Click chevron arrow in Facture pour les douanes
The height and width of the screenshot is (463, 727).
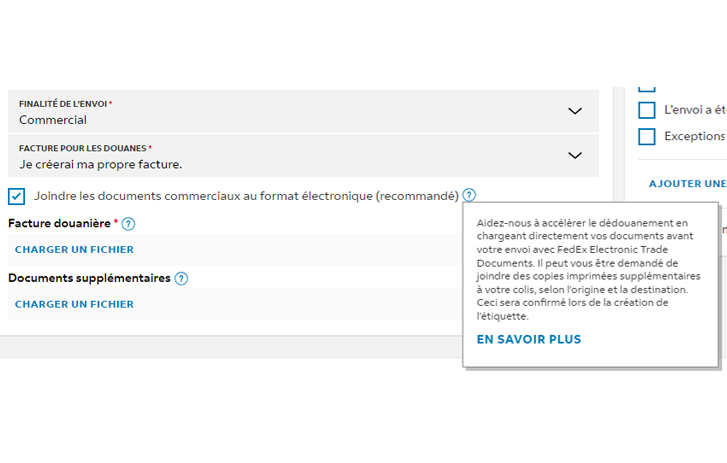(575, 155)
